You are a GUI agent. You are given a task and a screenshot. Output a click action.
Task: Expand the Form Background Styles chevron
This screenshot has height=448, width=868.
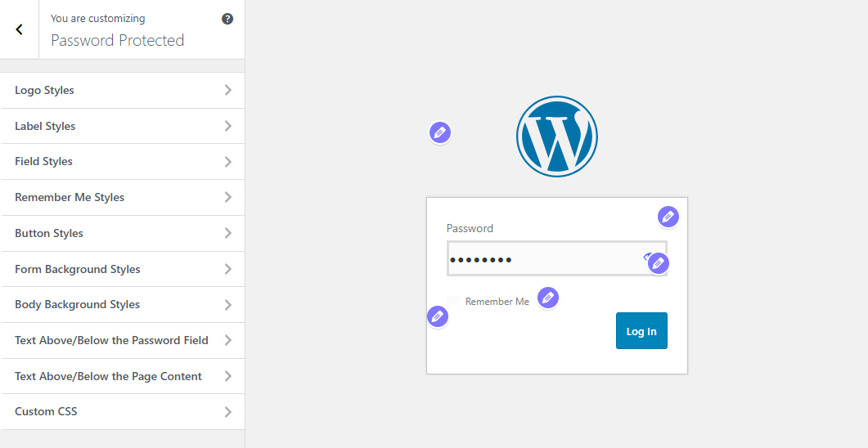pos(228,269)
